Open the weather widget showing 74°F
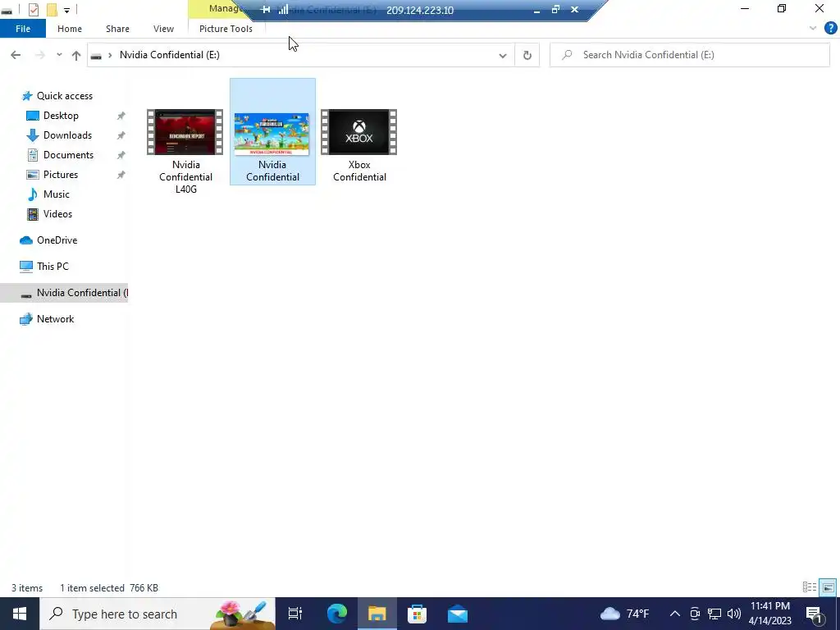The width and height of the screenshot is (840, 630). click(x=624, y=614)
